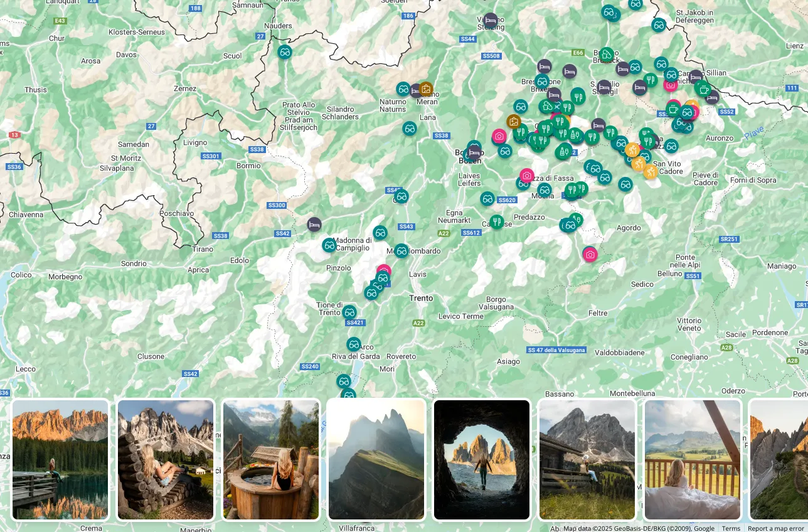Screen dimensions: 808x532
Task: Open the binoculars marker west of Auronzo
Action: (671, 146)
